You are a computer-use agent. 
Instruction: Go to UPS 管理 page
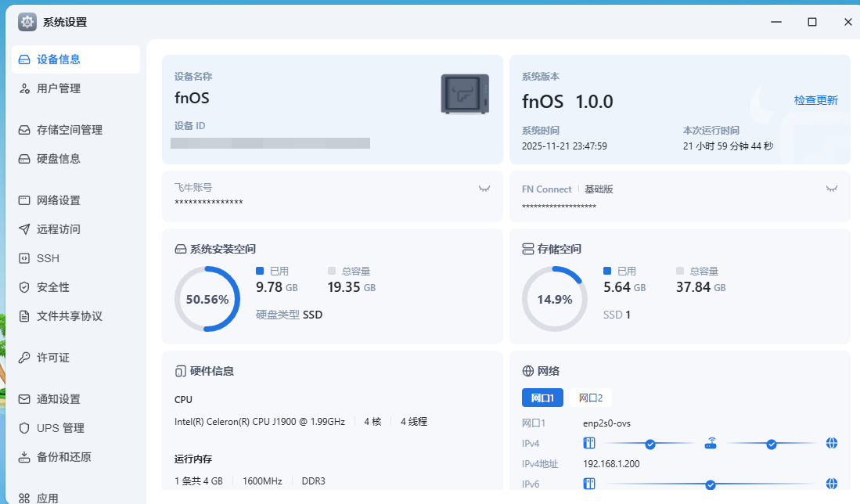click(59, 428)
